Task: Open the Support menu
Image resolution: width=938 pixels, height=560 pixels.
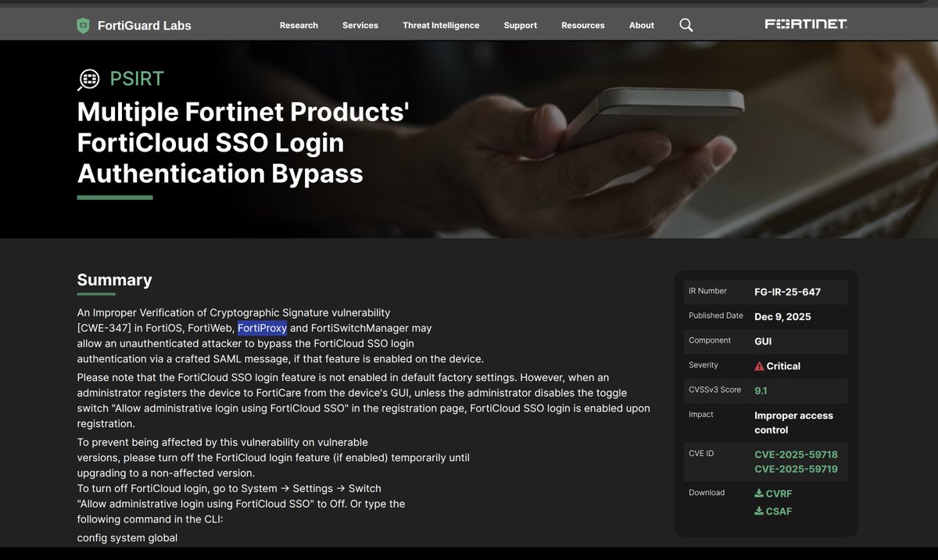Action: pos(521,25)
